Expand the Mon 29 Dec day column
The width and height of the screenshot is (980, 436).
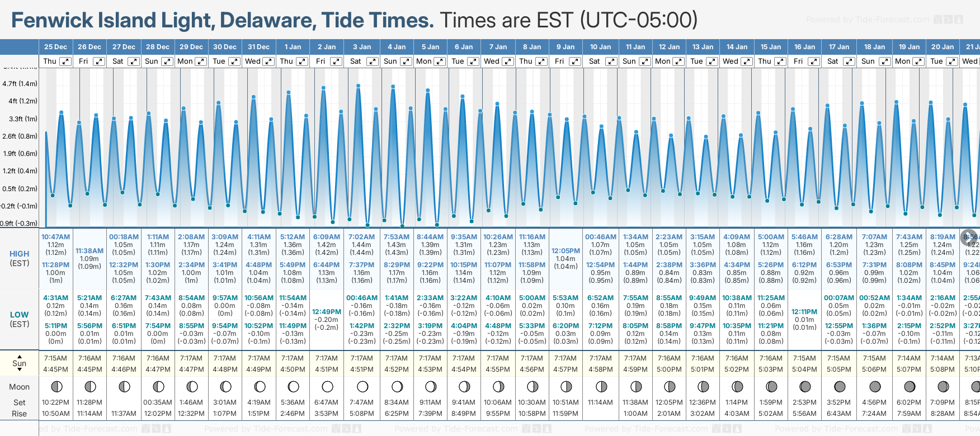point(200,61)
